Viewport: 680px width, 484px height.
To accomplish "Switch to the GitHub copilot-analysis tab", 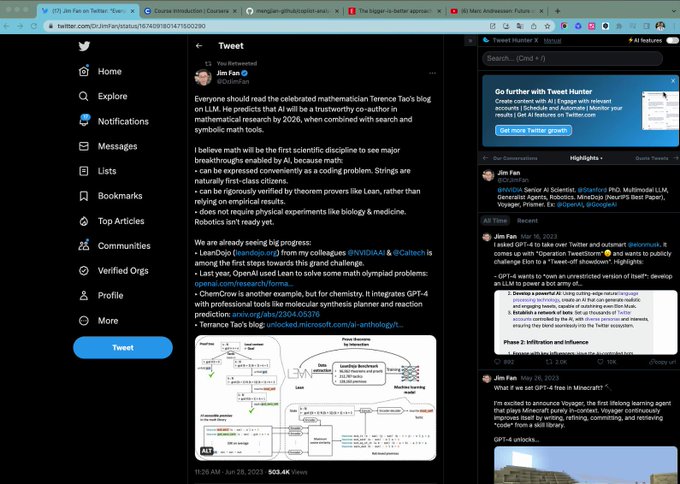I will pyautogui.click(x=293, y=11).
